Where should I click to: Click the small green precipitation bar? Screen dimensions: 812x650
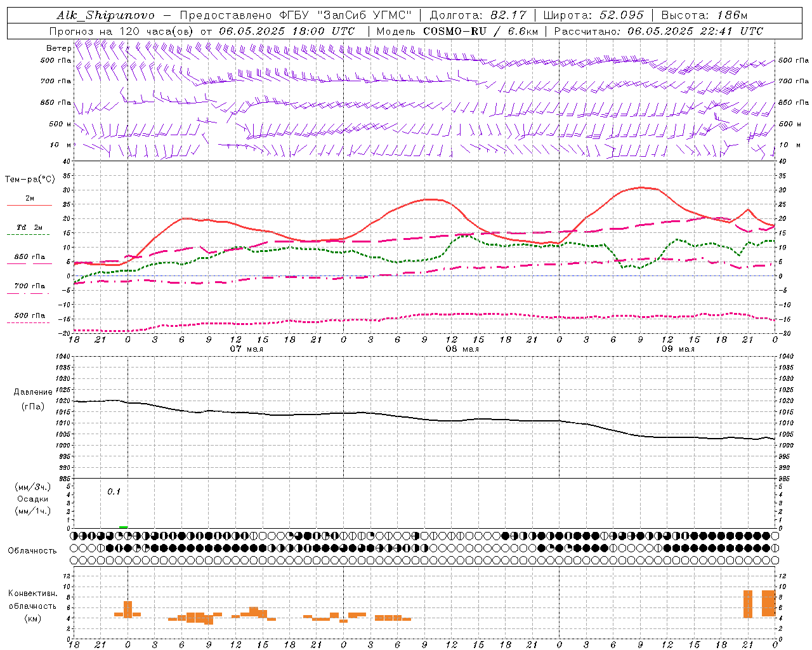point(123,527)
